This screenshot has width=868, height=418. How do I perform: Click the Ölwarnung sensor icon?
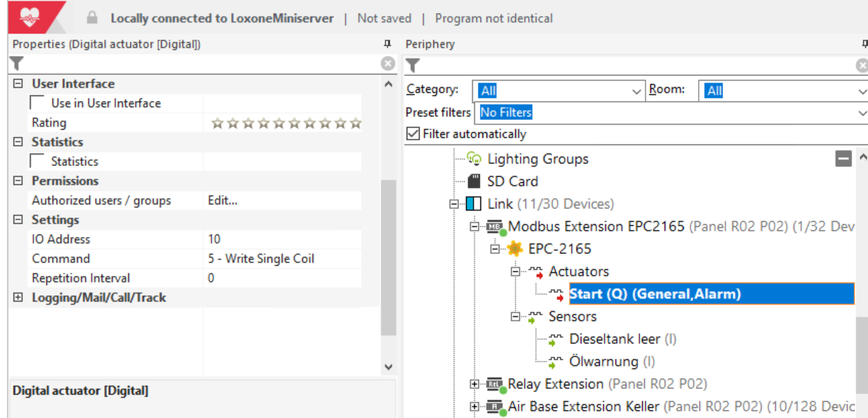tap(556, 362)
